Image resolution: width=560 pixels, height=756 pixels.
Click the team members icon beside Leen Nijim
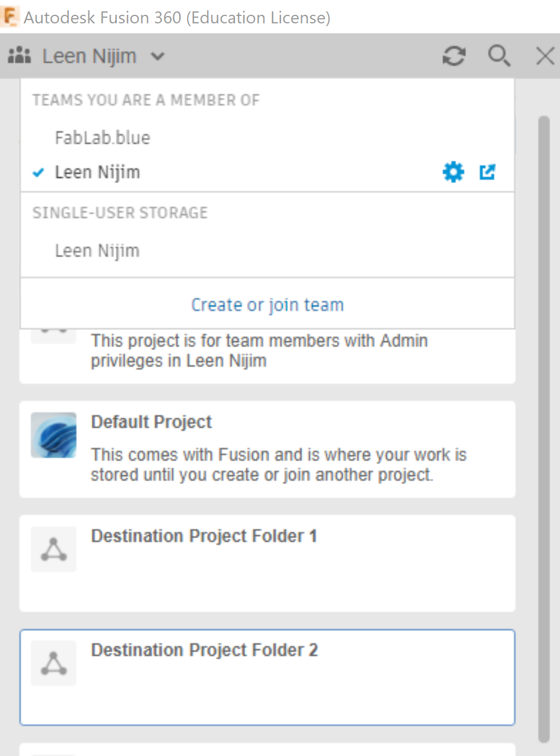point(19,55)
